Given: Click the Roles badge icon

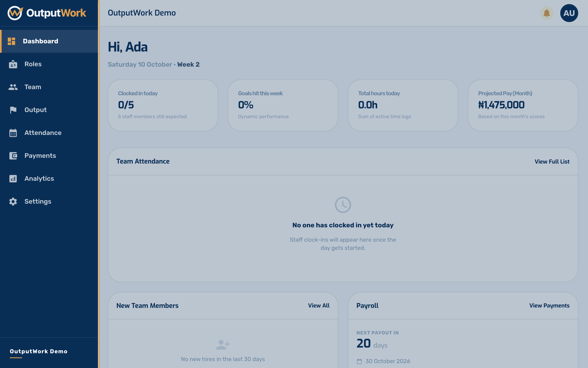Looking at the screenshot, I should pyautogui.click(x=13, y=64).
